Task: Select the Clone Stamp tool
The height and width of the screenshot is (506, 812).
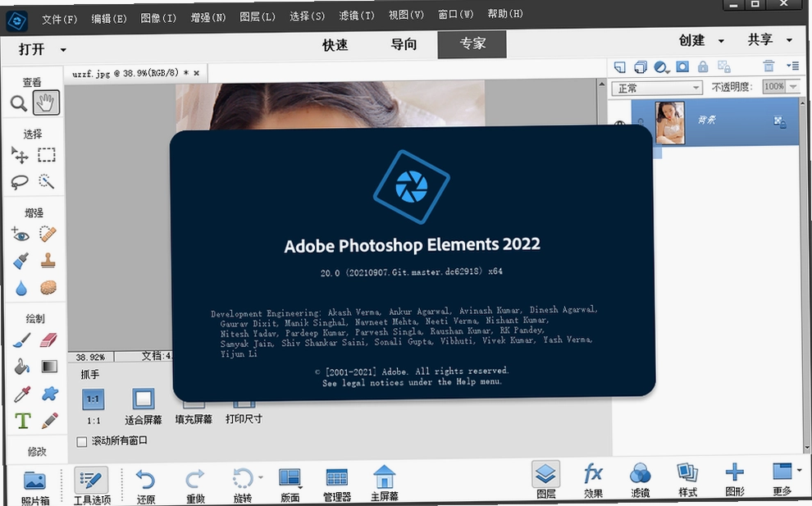Action: 48,261
